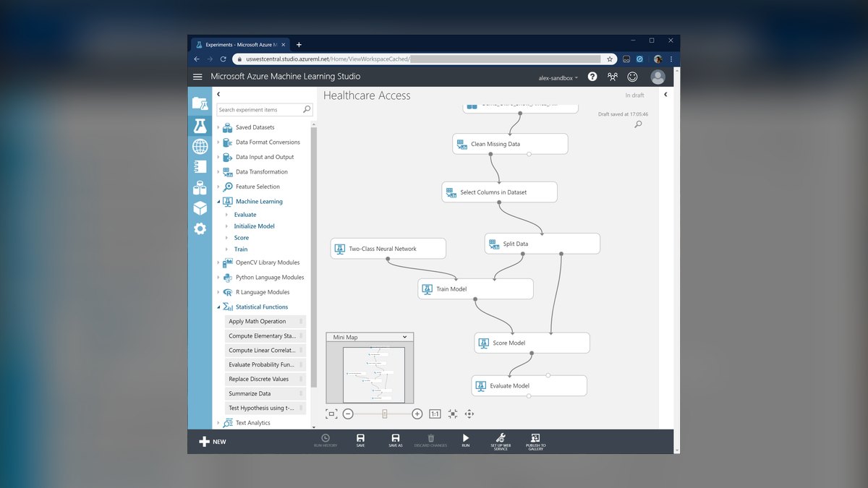Viewport: 868px width, 488px height.
Task: Select the Compute Linear Correlation module
Action: [x=265, y=351]
